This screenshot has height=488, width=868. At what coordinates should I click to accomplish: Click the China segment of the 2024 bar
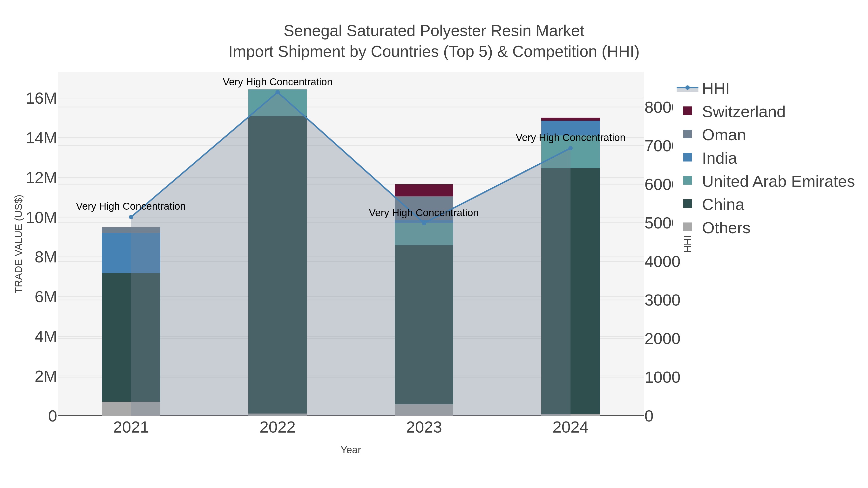[x=570, y=291]
